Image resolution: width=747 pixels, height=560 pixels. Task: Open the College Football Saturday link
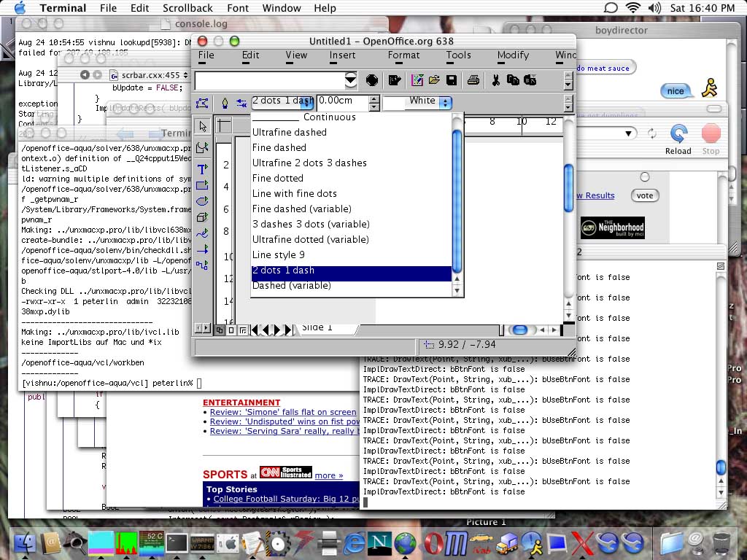point(286,499)
